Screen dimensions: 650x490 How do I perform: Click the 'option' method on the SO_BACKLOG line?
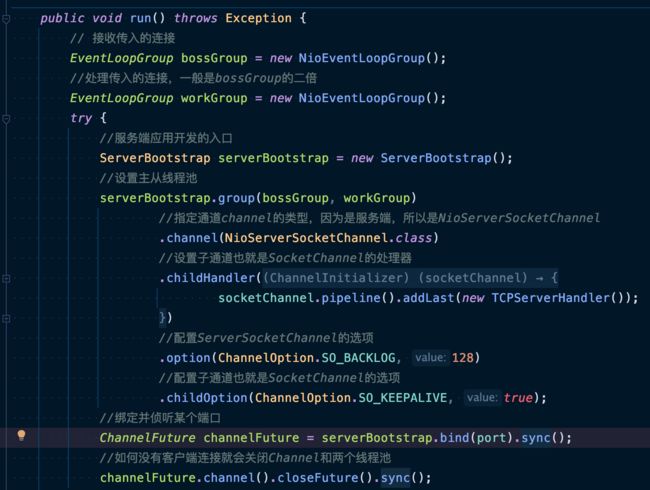click(188, 358)
